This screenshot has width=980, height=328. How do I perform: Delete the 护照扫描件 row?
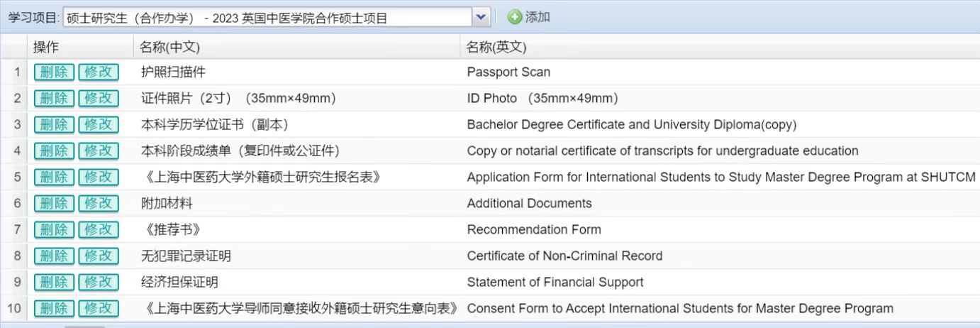point(54,72)
